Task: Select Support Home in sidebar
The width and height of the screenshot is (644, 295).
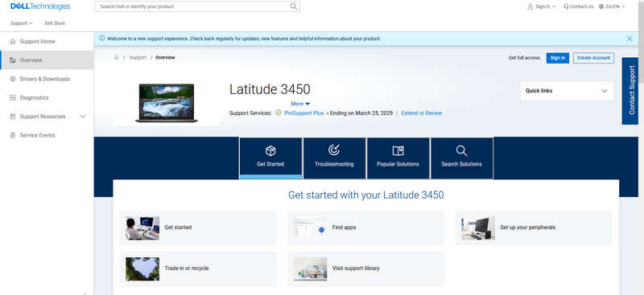Action: (x=47, y=42)
